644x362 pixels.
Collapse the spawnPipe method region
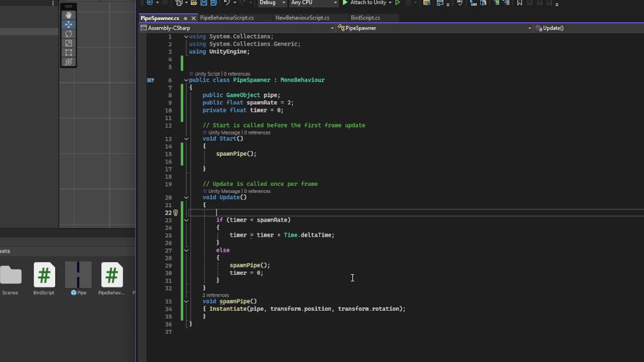coord(186,302)
